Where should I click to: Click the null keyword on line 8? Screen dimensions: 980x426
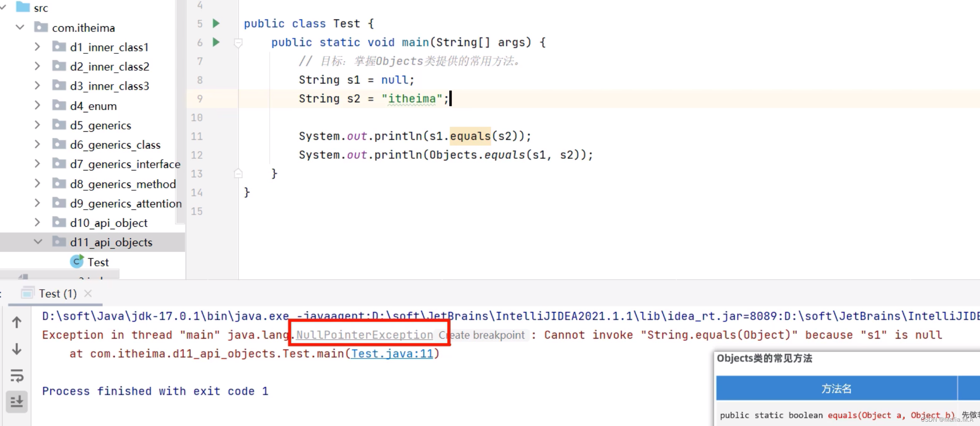tap(395, 80)
